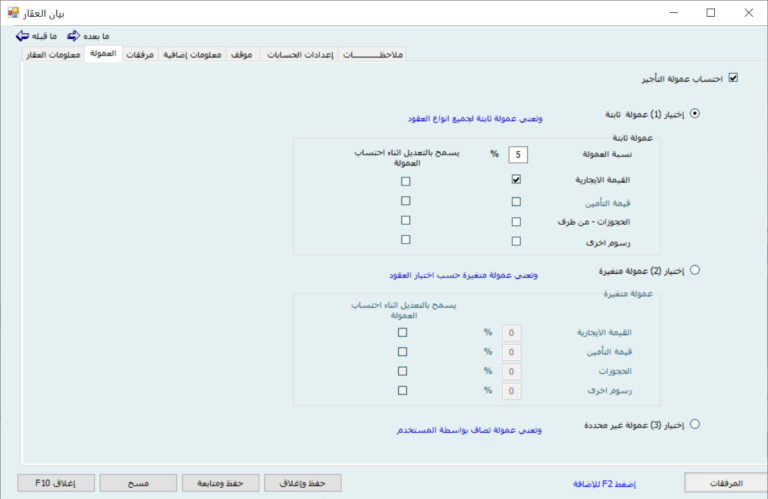Click the blue text وتعني عمولة متغيرة حسب اختيار العقود
Screen dimensions: 768x499
click(463, 275)
